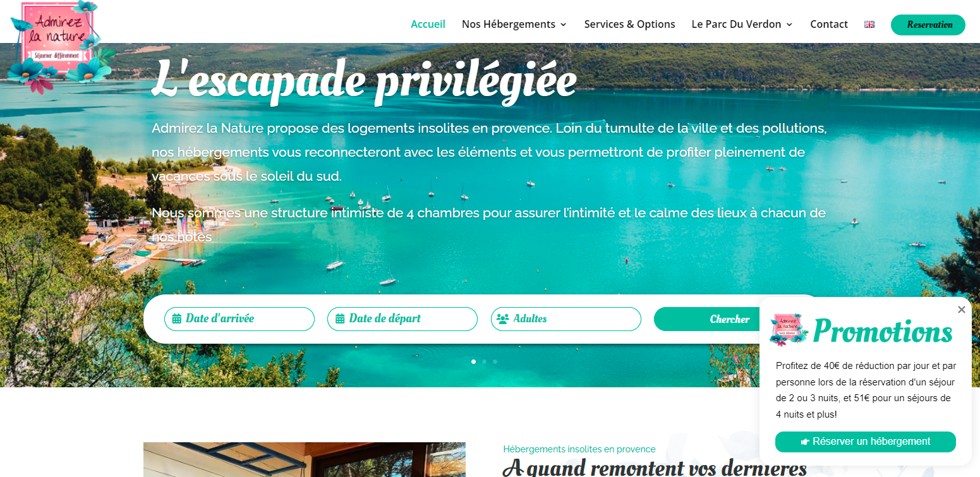Click the calendar icon in Date d'arrivée

177,319
